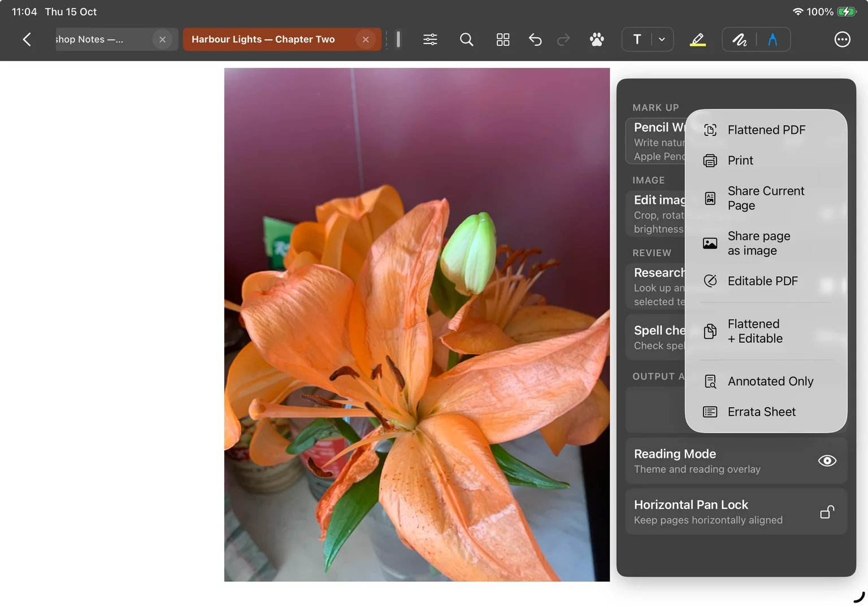
Task: Choose Flattened + Editable option
Action: [x=766, y=331]
